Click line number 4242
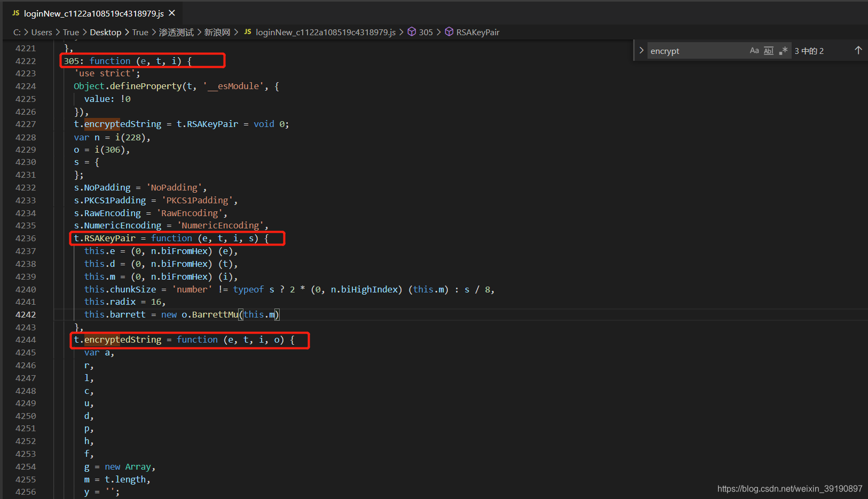This screenshot has width=868, height=499. pos(26,314)
